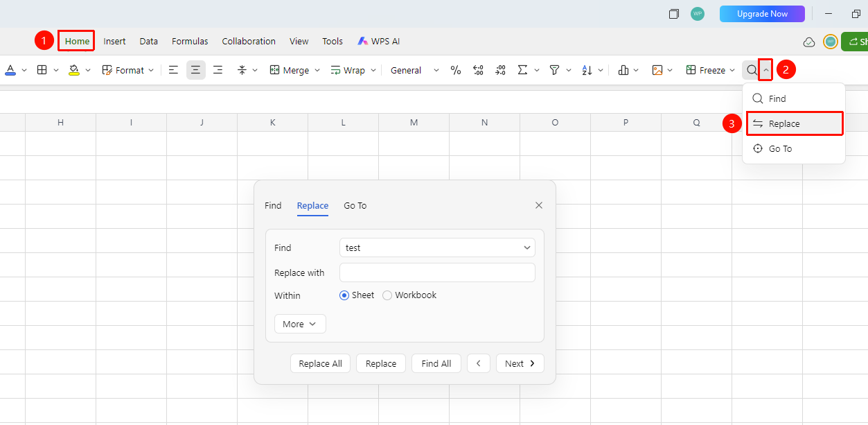Screen dimensions: 868x425
Task: Apply the font color swatch
Action: [10, 70]
